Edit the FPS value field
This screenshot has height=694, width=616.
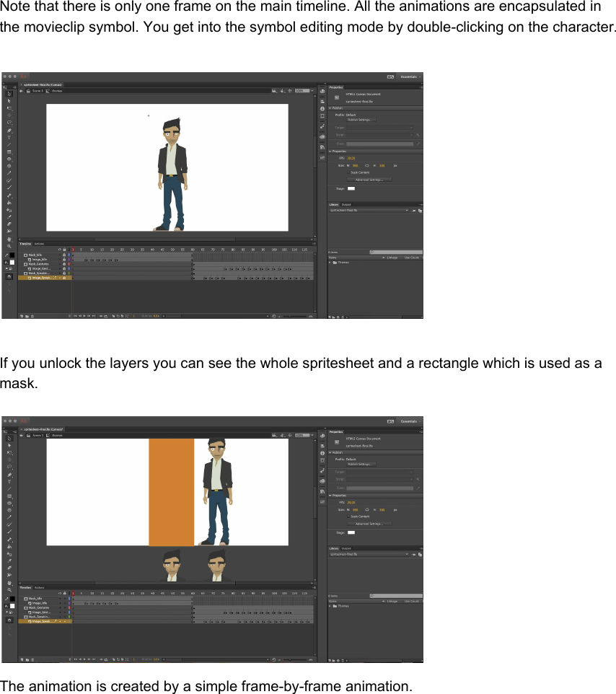click(x=351, y=158)
